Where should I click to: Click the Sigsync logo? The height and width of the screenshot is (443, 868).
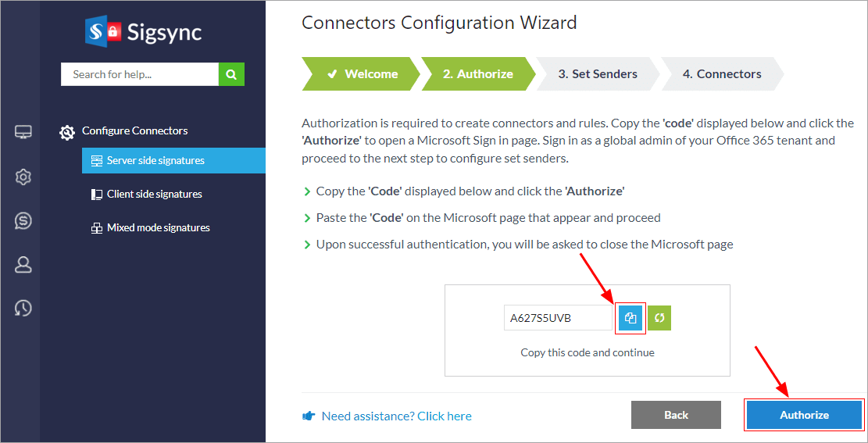(144, 32)
